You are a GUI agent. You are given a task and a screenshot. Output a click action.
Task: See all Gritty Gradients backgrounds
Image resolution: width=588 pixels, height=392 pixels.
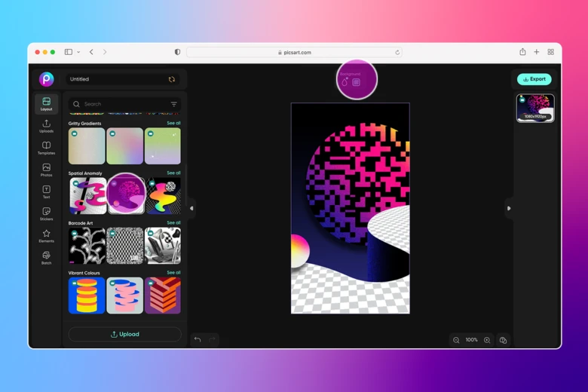point(173,123)
